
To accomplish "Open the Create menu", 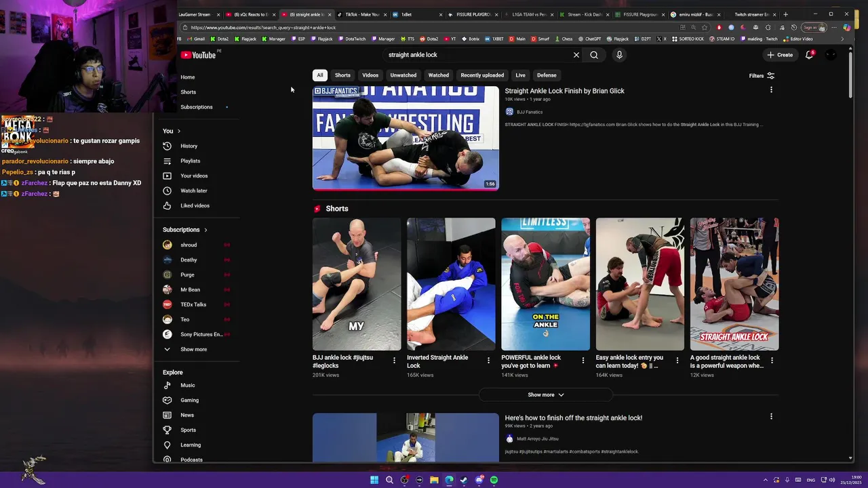I will pos(780,55).
